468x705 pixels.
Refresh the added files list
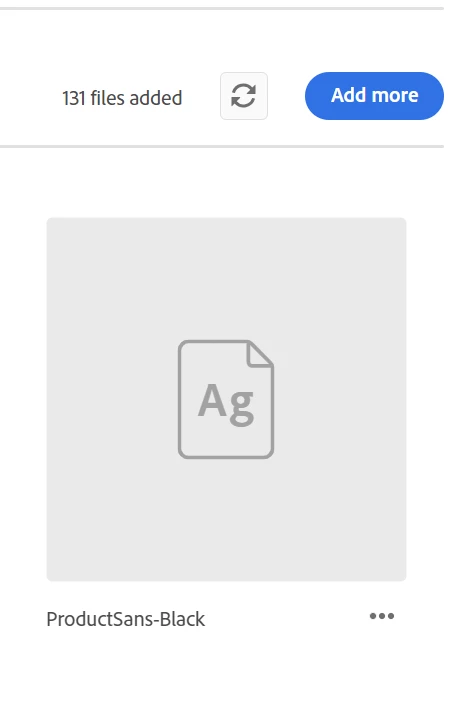[244, 96]
